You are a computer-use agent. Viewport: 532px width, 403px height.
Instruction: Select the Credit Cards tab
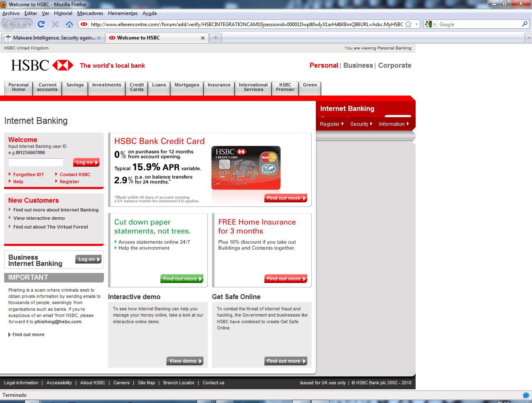click(x=137, y=88)
